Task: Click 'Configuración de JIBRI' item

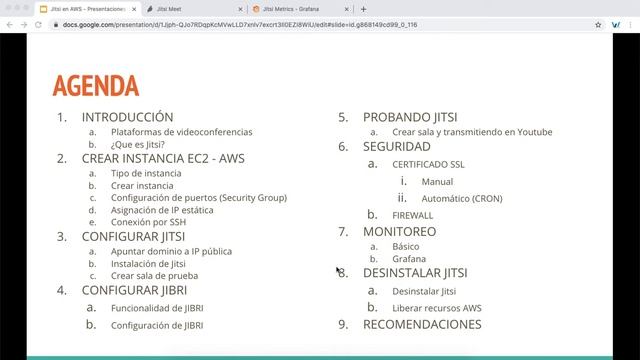Action: (x=157, y=325)
